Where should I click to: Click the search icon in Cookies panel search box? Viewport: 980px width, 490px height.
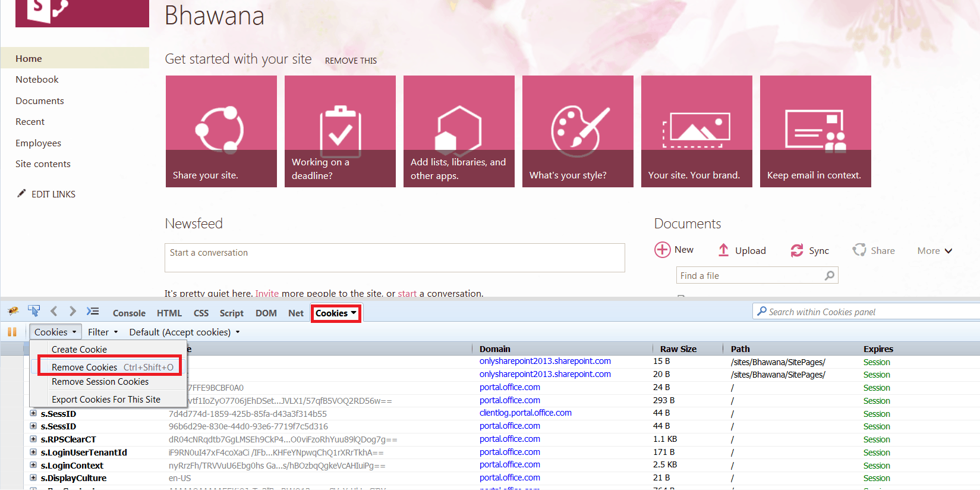click(x=761, y=311)
